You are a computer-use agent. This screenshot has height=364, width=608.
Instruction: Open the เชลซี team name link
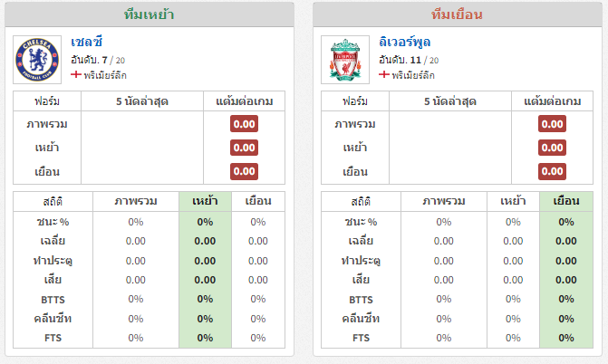pos(86,42)
